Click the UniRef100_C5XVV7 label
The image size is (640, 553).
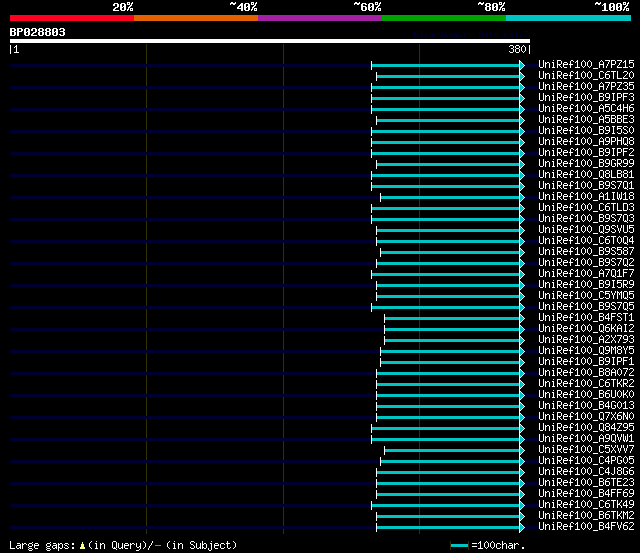click(x=586, y=450)
